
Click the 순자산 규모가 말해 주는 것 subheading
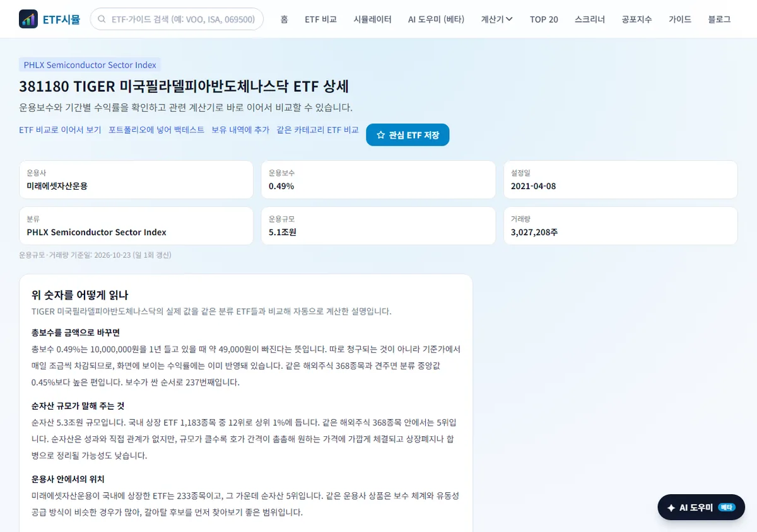[x=78, y=405]
